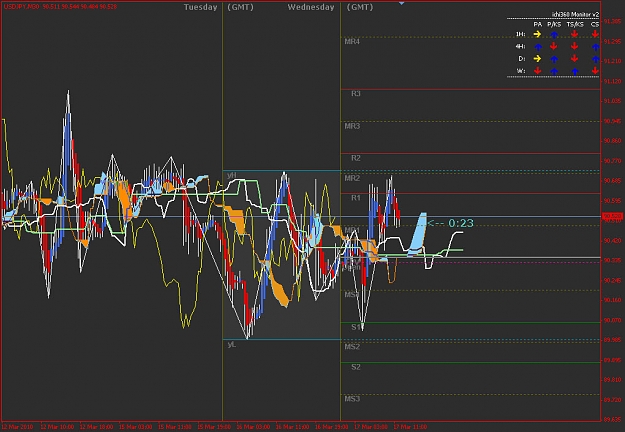Viewport: 625px width, 432px height.
Task: Click the 'PA' column header in monitor
Action: (x=537, y=24)
